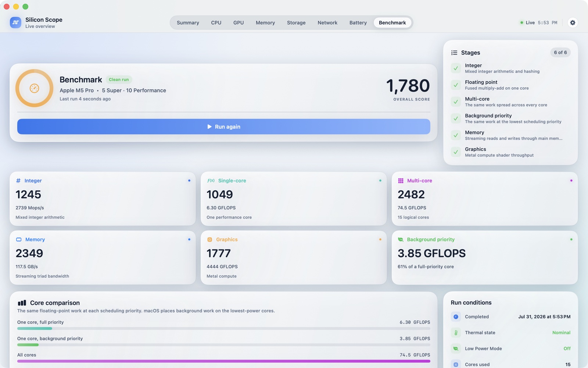This screenshot has width=588, height=368.
Task: Click the All cores purple bar
Action: [223, 361]
